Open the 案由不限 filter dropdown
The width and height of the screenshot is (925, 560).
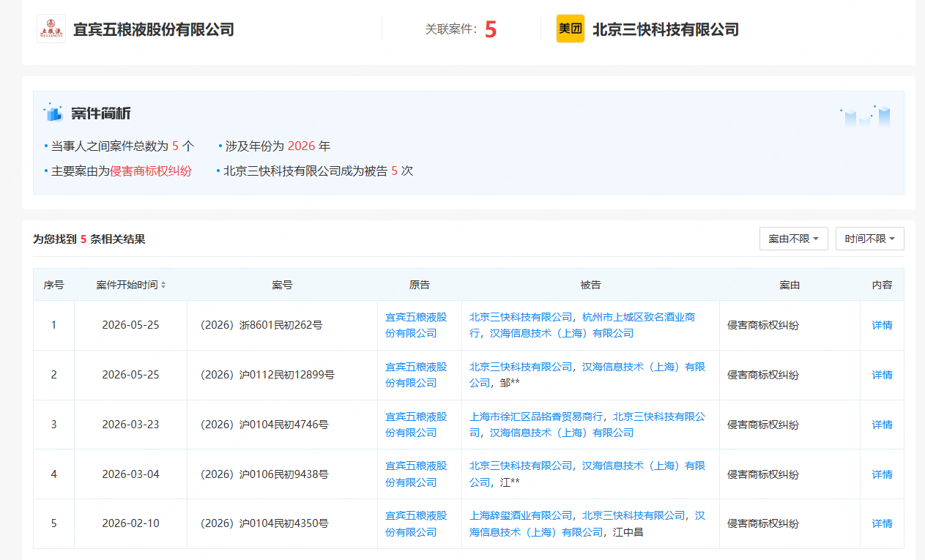794,239
